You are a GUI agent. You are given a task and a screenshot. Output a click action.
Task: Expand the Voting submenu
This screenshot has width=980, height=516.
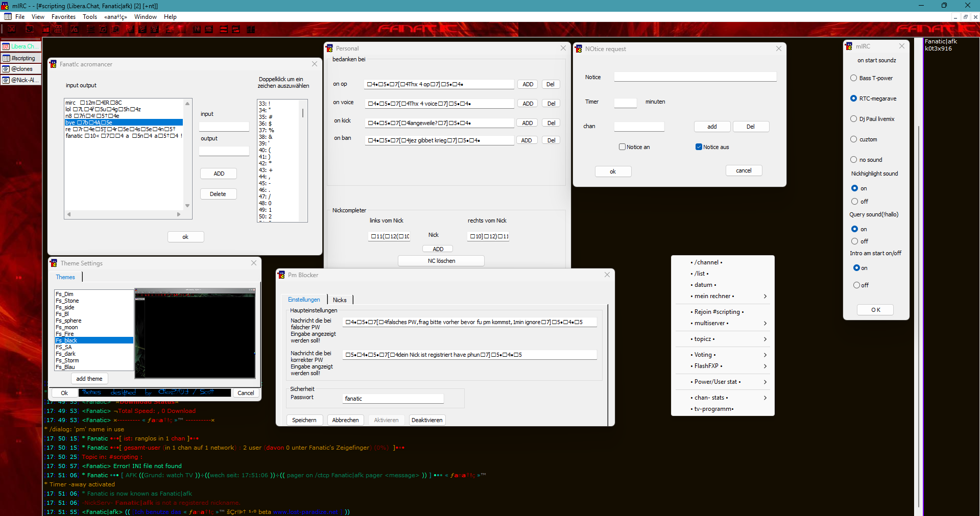(723, 355)
